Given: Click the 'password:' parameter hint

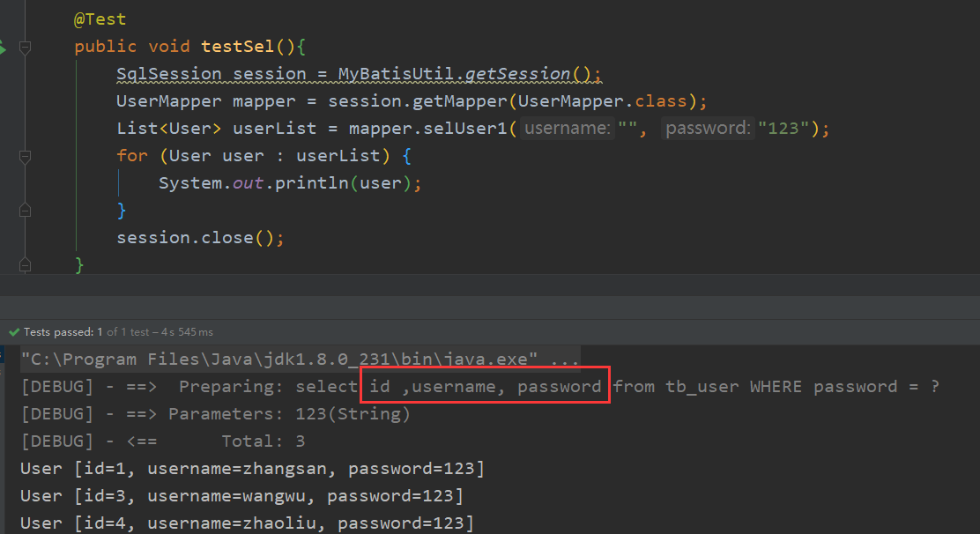Looking at the screenshot, I should (x=708, y=128).
